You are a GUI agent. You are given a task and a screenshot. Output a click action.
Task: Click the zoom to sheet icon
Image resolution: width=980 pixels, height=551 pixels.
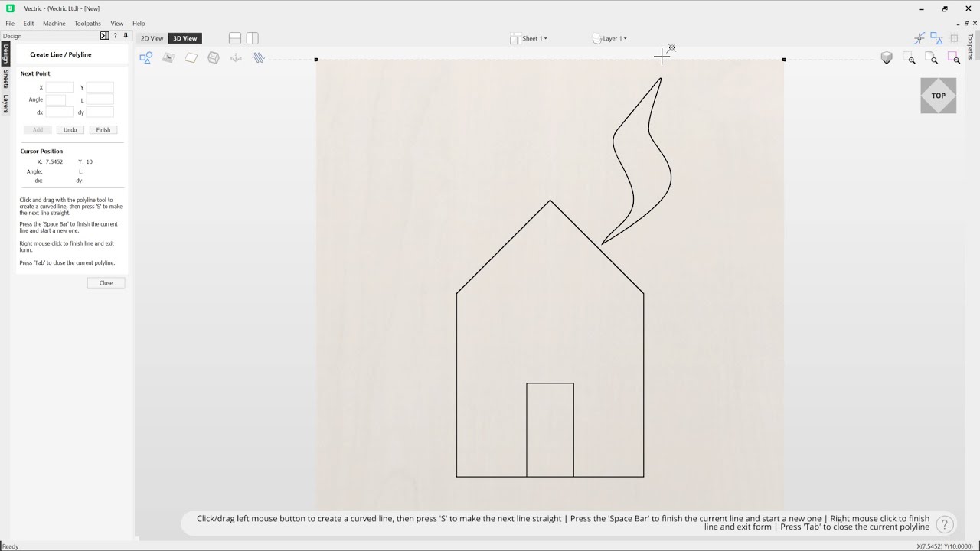pyautogui.click(x=931, y=58)
